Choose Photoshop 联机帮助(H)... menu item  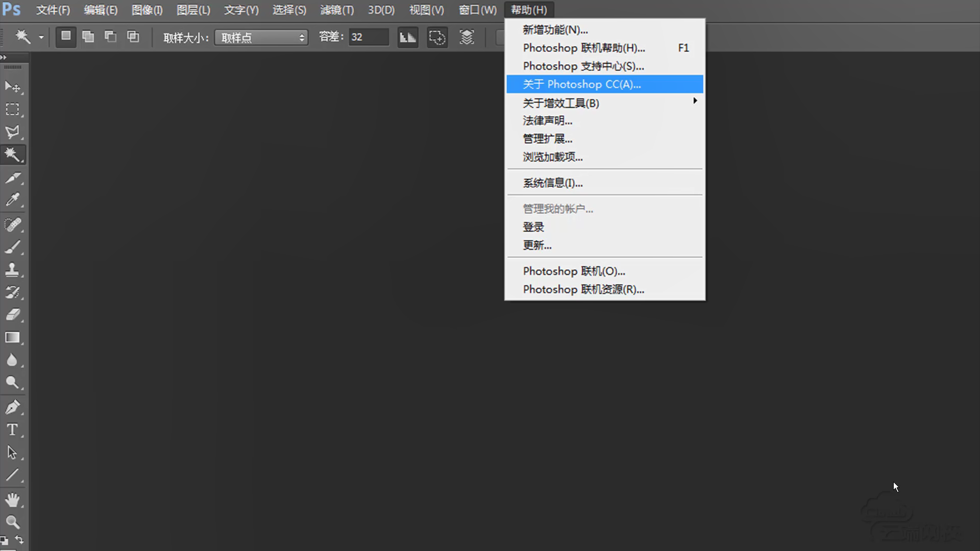pos(605,48)
